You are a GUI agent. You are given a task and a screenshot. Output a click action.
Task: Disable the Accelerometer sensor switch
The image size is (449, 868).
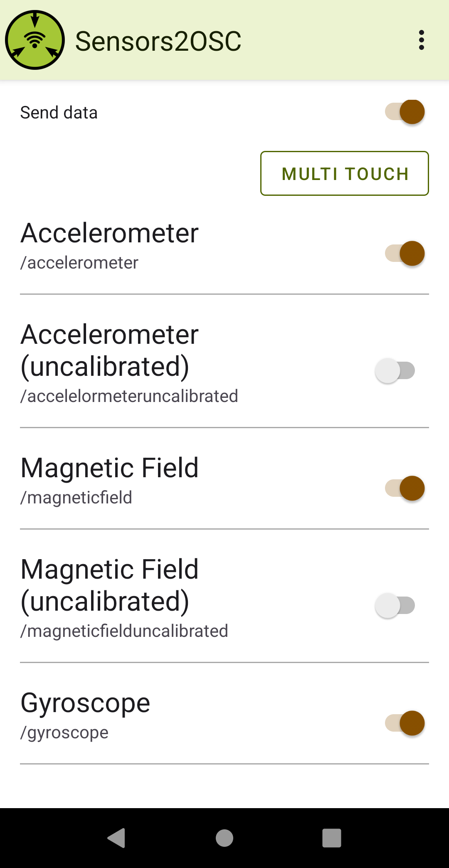coord(405,253)
